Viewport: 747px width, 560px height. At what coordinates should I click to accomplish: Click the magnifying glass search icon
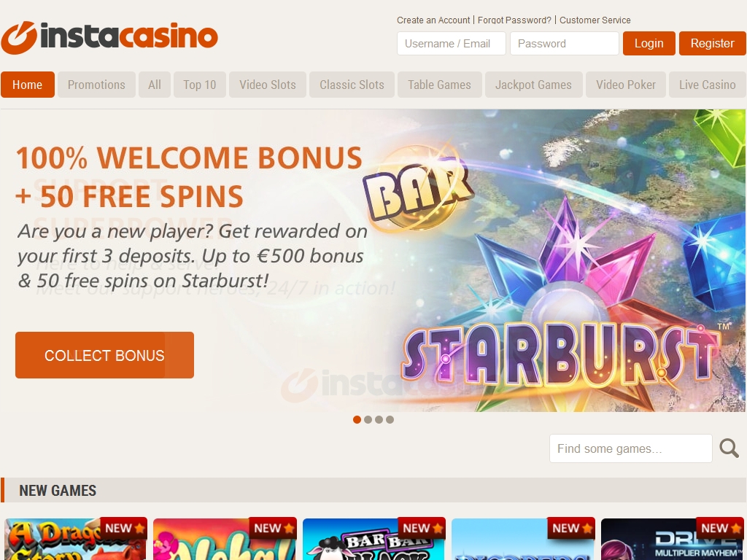tap(729, 448)
